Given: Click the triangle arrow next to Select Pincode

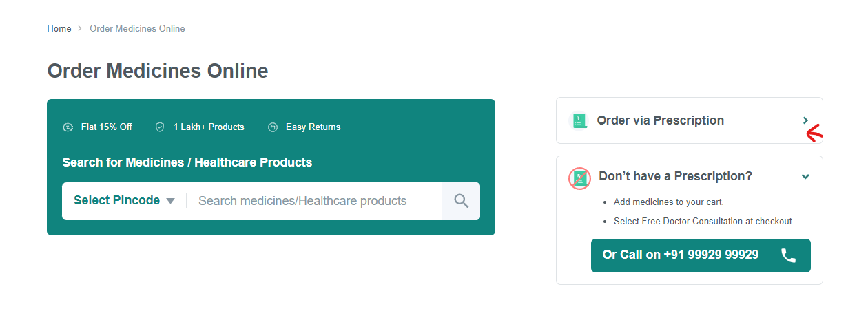Looking at the screenshot, I should pyautogui.click(x=171, y=201).
